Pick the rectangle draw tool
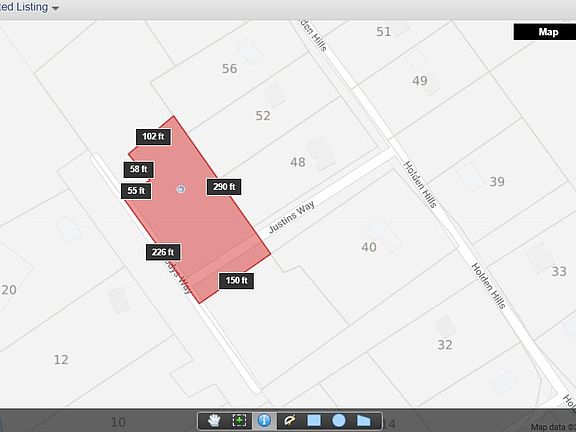The width and height of the screenshot is (576, 432). [x=314, y=421]
